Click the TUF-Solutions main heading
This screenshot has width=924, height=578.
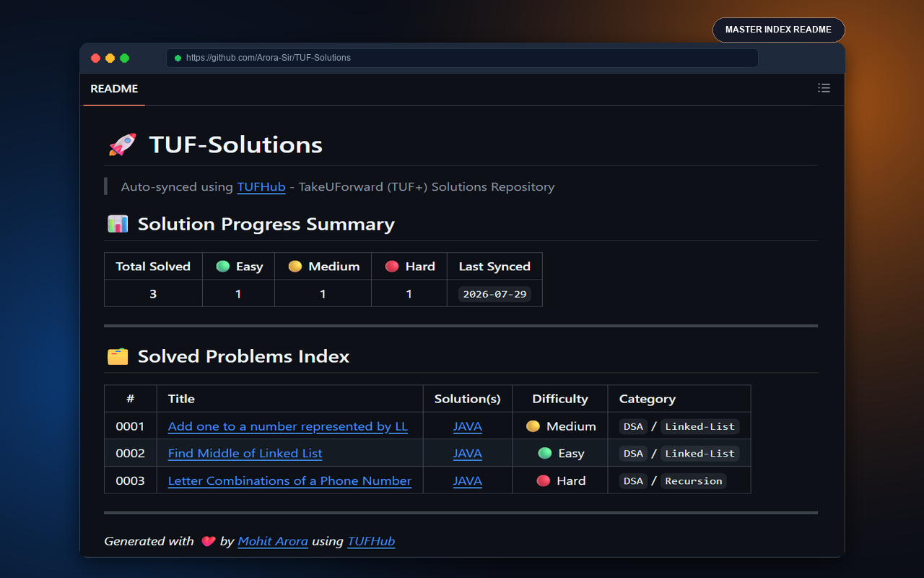click(236, 144)
